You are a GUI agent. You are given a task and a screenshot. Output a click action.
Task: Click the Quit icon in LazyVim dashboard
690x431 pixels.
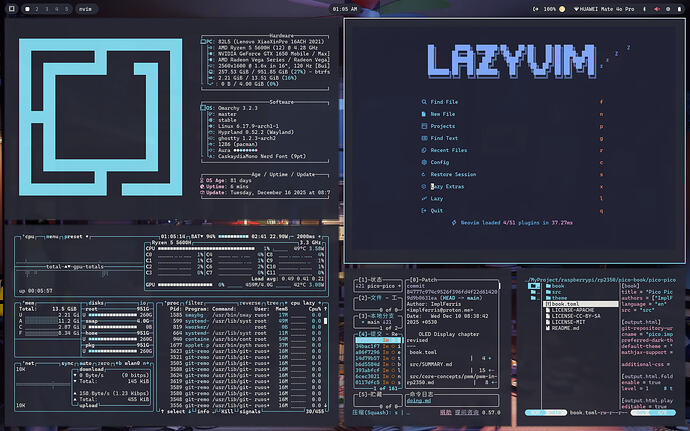pos(424,210)
